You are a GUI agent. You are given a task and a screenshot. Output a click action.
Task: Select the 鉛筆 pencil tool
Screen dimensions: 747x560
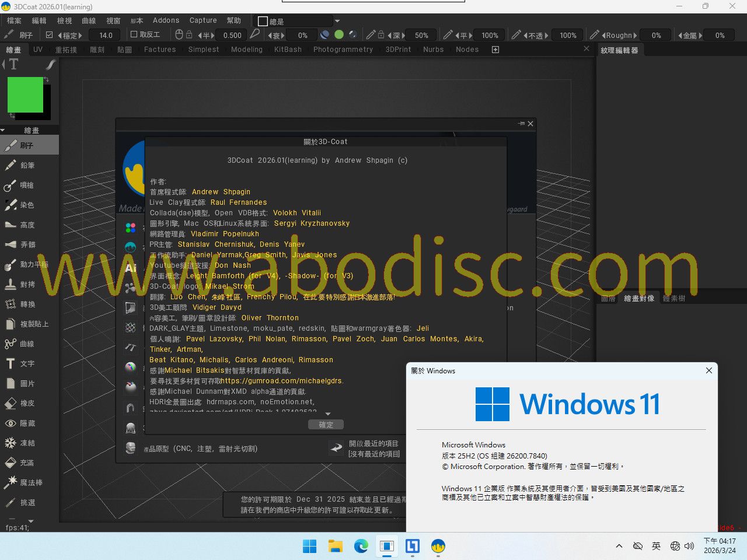(x=27, y=165)
